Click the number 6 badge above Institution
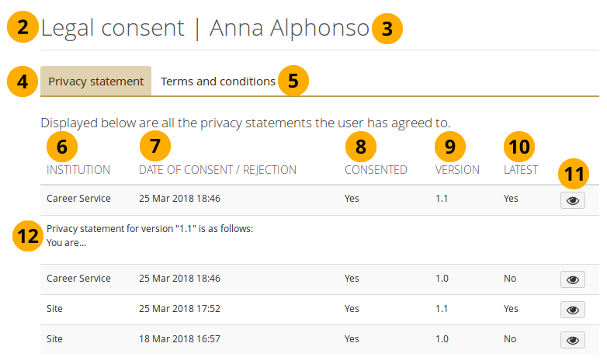 click(x=62, y=145)
